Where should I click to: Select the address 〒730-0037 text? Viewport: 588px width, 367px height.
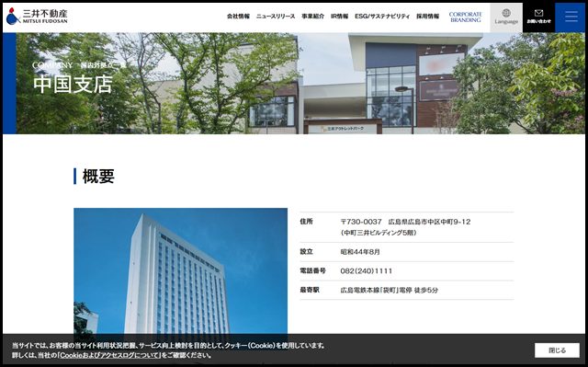click(405, 222)
